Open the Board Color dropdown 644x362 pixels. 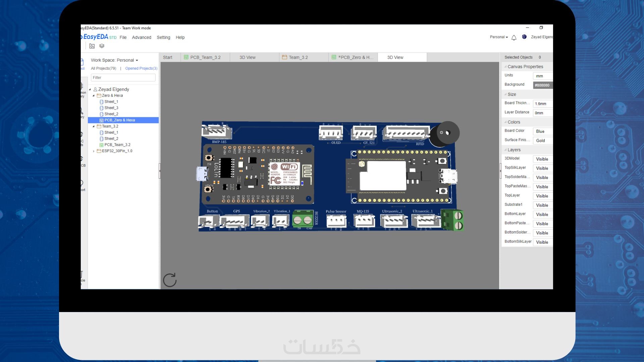tap(542, 131)
